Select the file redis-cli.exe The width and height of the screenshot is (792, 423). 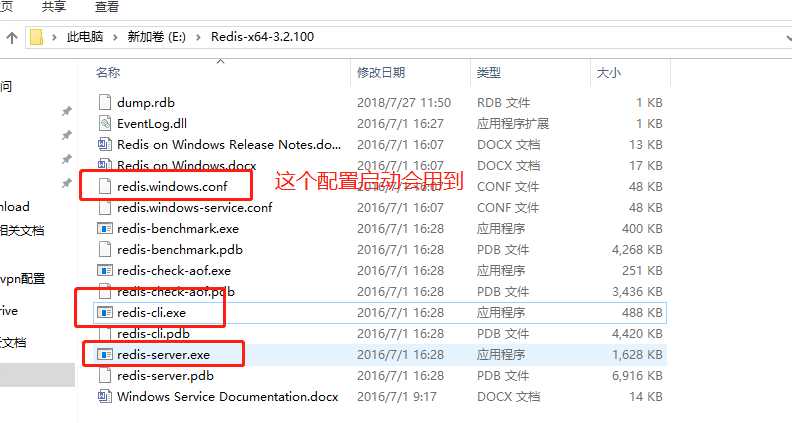(152, 313)
